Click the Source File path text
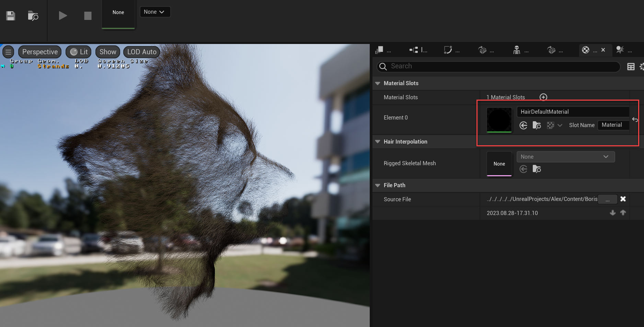 (x=542, y=199)
